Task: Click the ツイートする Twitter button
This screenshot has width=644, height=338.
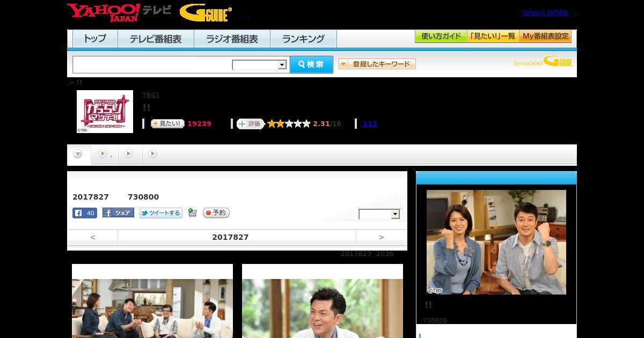Action: coord(161,213)
